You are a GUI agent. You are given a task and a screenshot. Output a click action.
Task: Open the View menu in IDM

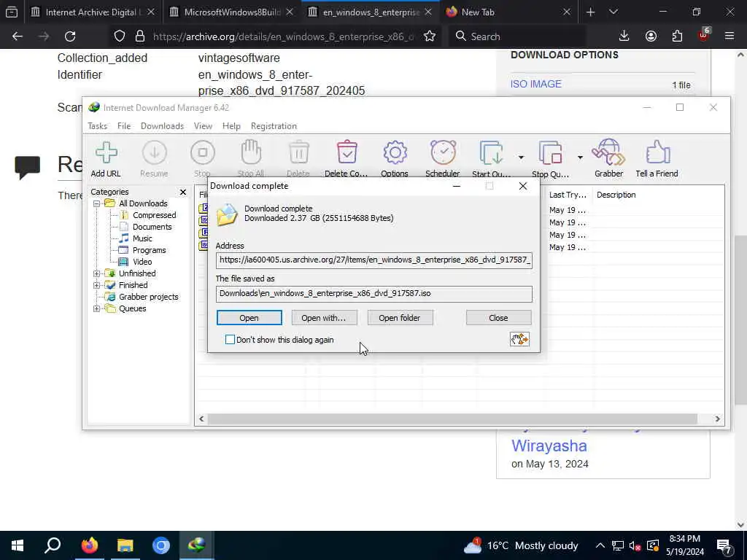click(x=203, y=126)
